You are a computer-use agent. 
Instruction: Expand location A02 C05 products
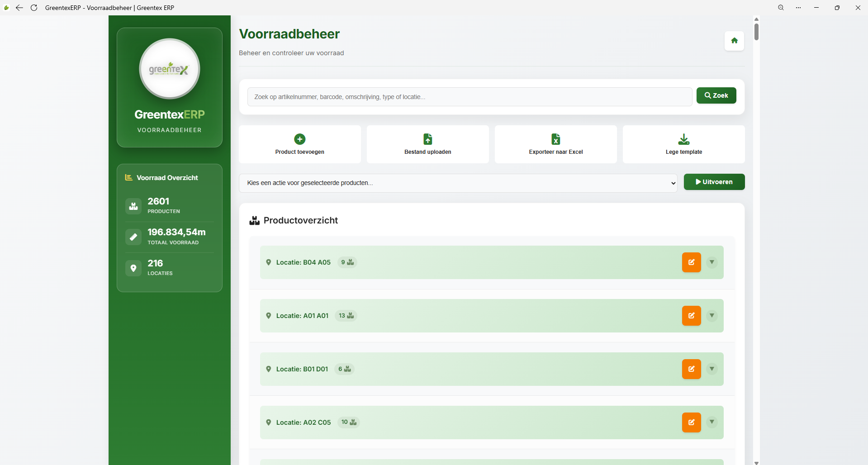click(x=711, y=422)
